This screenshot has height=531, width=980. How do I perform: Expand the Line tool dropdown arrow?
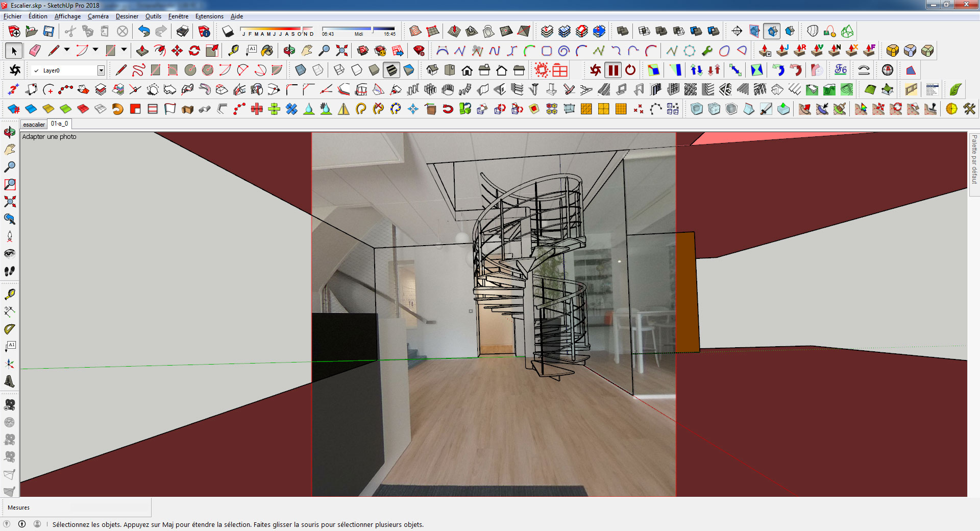pyautogui.click(x=67, y=50)
